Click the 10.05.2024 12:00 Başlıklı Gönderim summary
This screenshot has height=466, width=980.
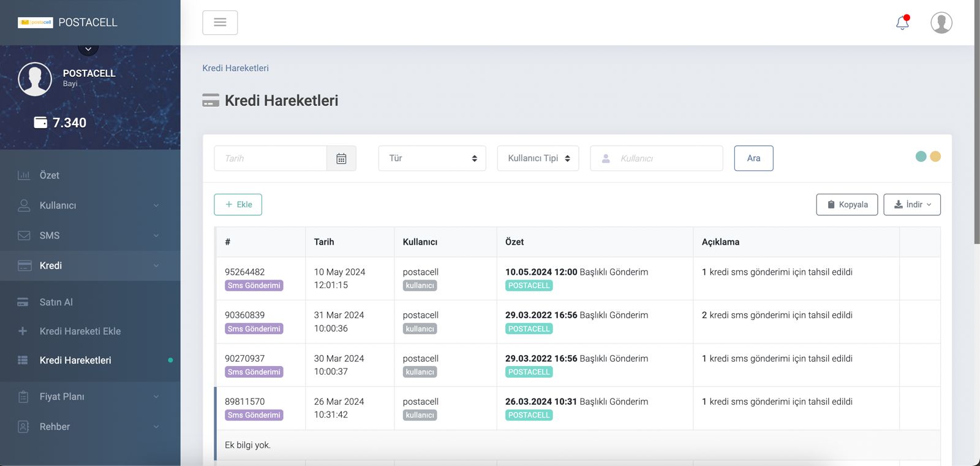tap(577, 272)
